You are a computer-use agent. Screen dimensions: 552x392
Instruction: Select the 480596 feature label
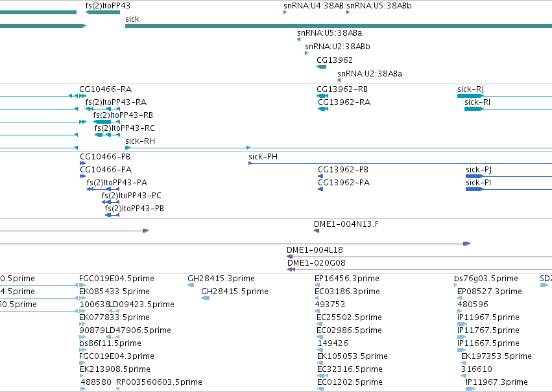pyautogui.click(x=473, y=305)
